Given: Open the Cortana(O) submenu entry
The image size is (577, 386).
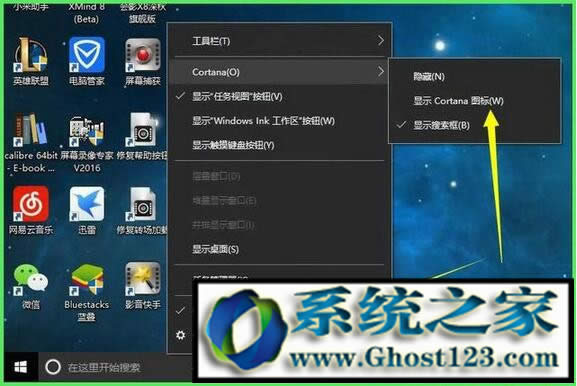Looking at the screenshot, I should click(x=280, y=72).
